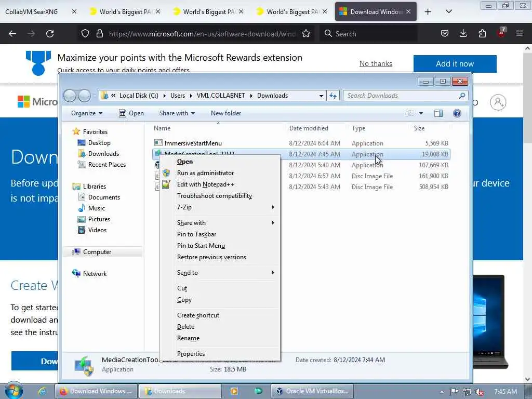The height and width of the screenshot is (399, 532).
Task: Click the site padlock icon
Action: 99,33
